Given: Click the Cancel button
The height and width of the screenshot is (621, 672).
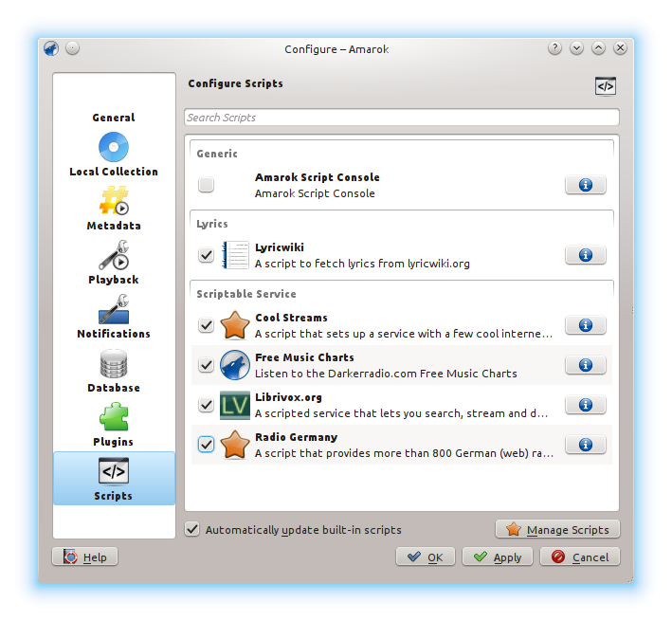Looking at the screenshot, I should click(580, 557).
